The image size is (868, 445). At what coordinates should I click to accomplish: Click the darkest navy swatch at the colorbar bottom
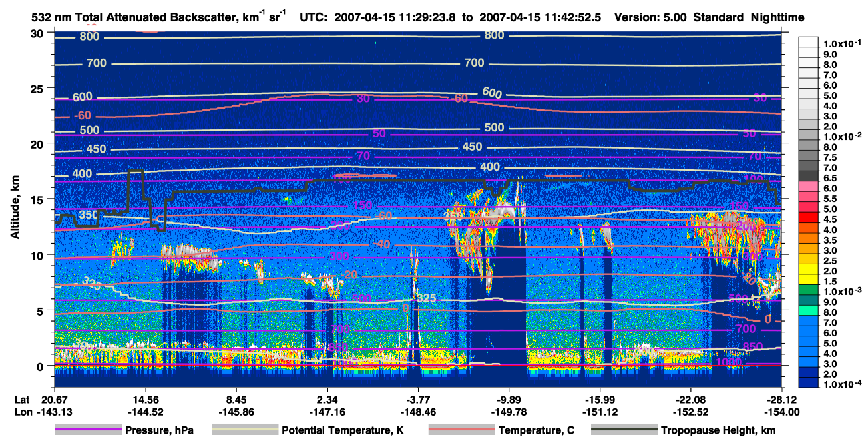click(x=808, y=382)
